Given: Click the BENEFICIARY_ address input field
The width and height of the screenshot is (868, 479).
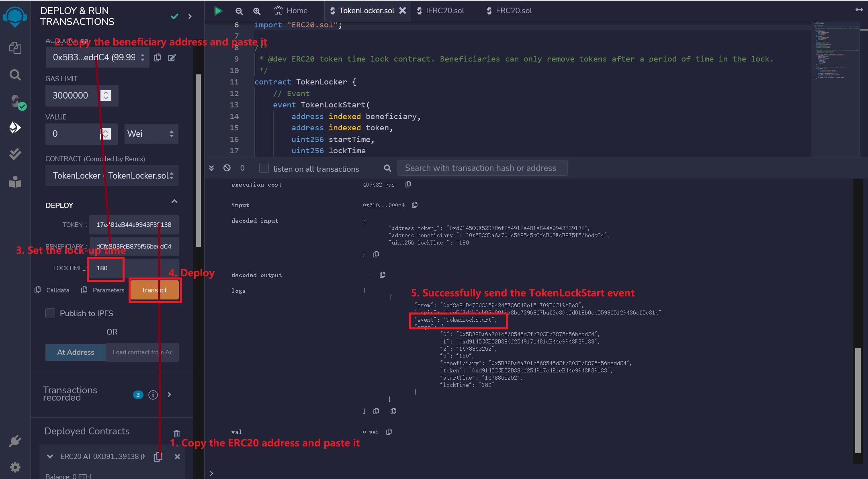Looking at the screenshot, I should (x=134, y=247).
